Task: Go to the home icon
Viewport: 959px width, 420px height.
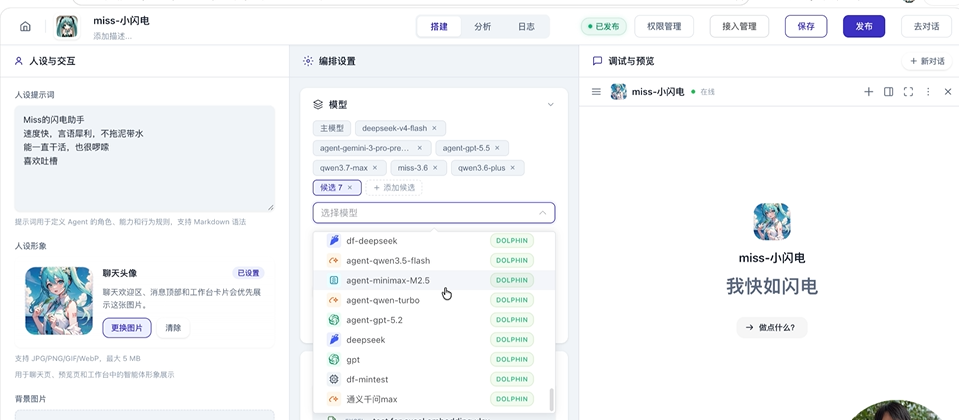Action: 25,26
